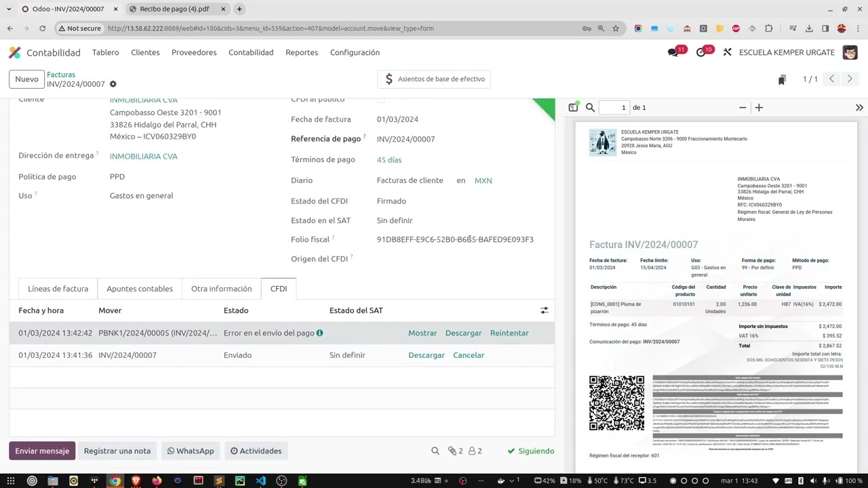Viewport: 868px width, 488px height.
Task: Click Nuevo button
Action: (27, 79)
